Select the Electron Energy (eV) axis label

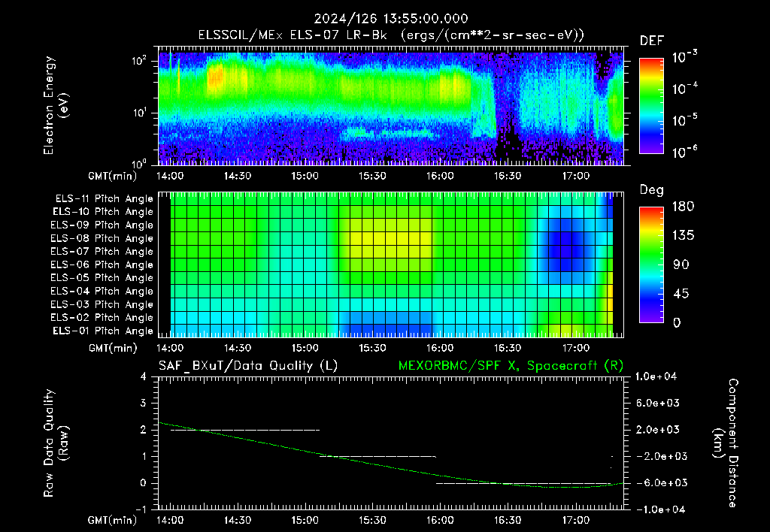coord(55,105)
